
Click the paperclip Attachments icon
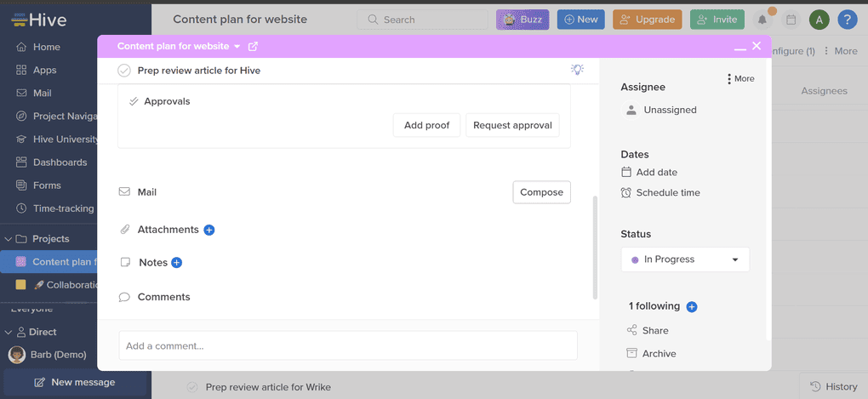(x=125, y=229)
